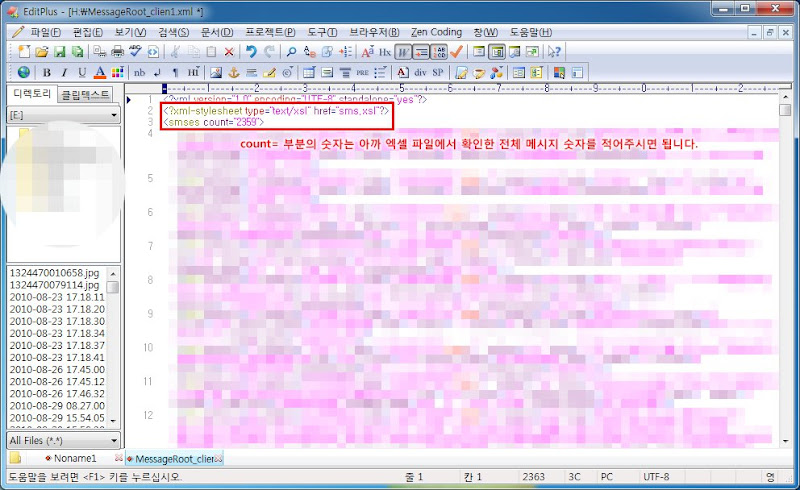This screenshot has height=490, width=800.
Task: Click the context help pointer icon
Action: [554, 52]
